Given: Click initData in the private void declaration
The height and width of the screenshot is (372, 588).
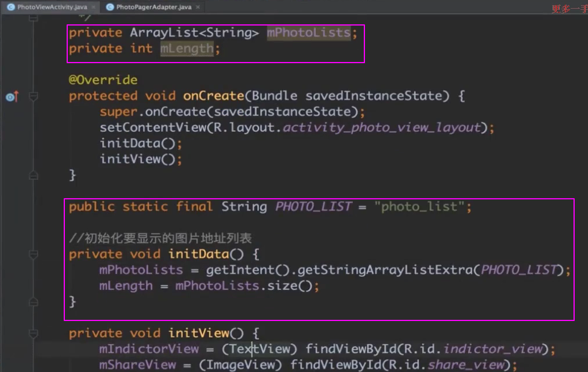Looking at the screenshot, I should coord(198,254).
